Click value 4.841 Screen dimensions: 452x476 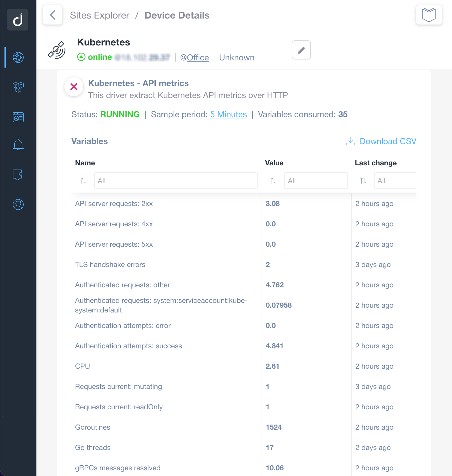coord(274,346)
